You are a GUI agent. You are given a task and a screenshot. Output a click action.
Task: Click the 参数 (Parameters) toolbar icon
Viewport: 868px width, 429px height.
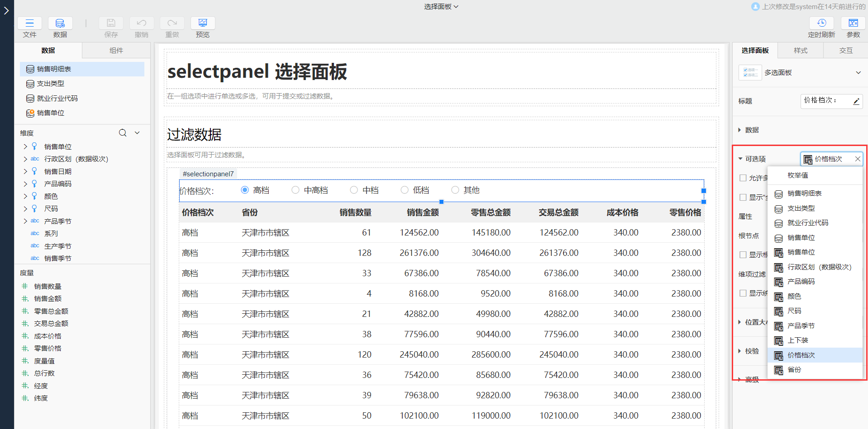[853, 24]
